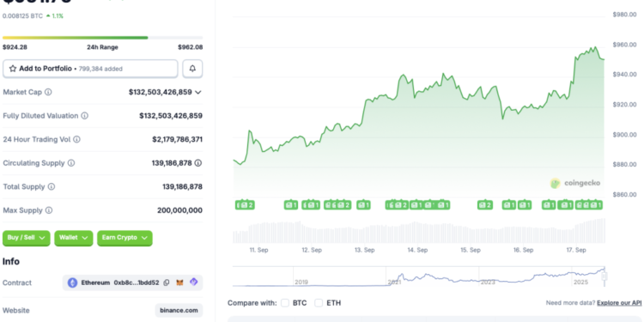Viewport: 644px width, 322px height.
Task: Click info icon beside Fully Diluted Valuation
Action: click(x=85, y=116)
